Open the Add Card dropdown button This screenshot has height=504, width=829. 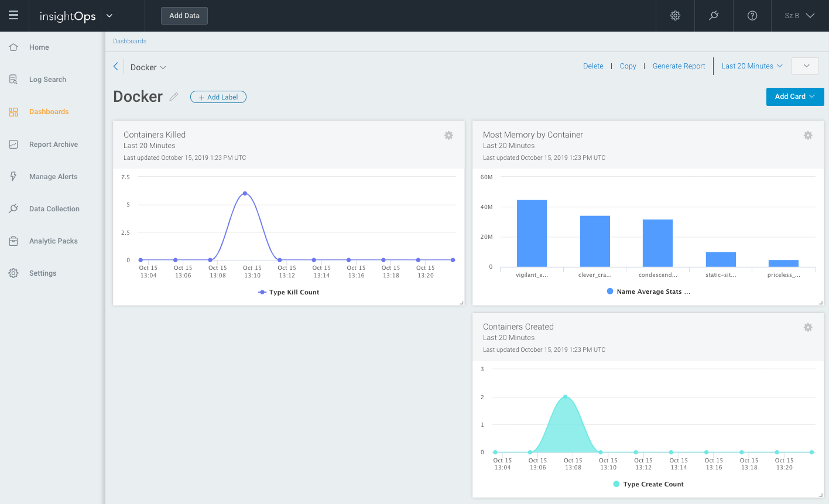[x=795, y=97]
